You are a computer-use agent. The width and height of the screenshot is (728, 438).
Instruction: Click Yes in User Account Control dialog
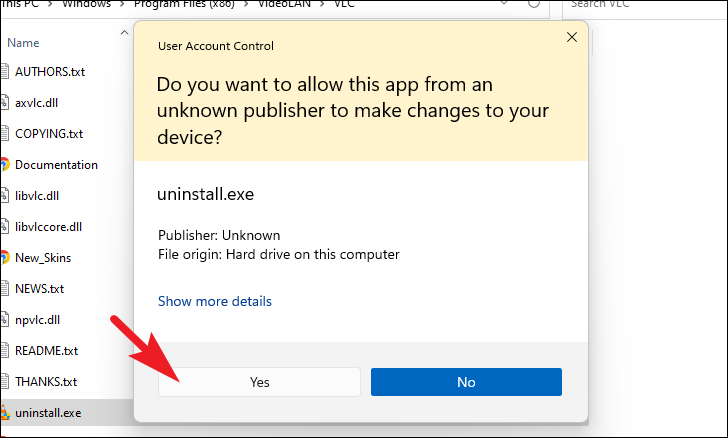point(259,382)
